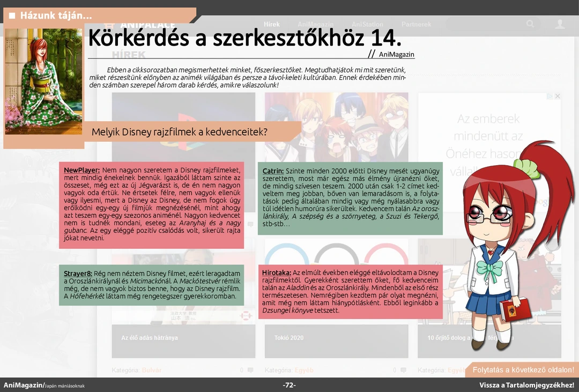Open the Bulvár category link
The height and width of the screenshot is (392, 579).
(152, 370)
